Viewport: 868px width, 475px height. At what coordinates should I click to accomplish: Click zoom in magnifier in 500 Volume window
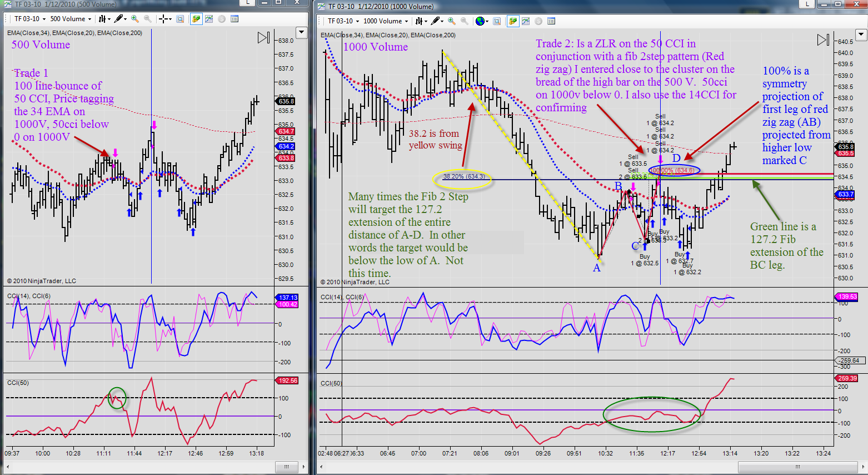(135, 19)
